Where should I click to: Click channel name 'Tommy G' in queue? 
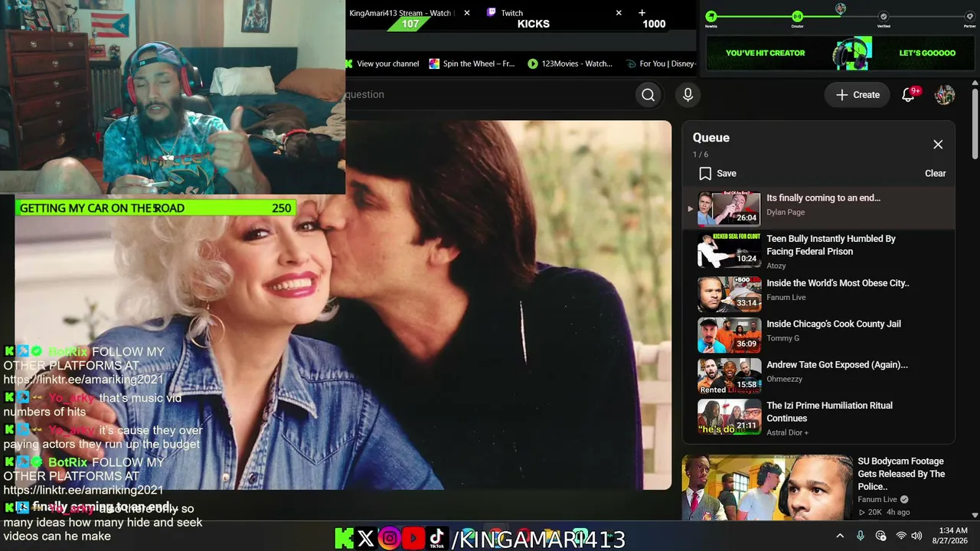click(x=782, y=338)
